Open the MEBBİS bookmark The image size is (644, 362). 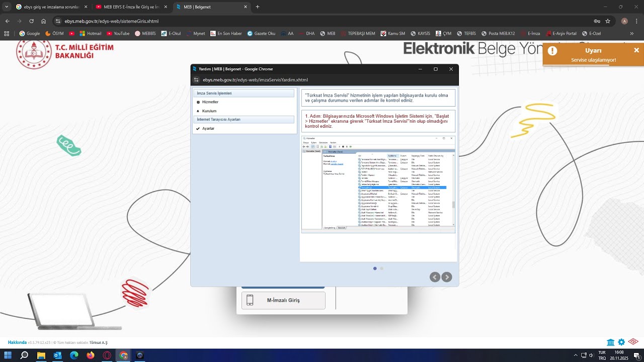pos(145,34)
